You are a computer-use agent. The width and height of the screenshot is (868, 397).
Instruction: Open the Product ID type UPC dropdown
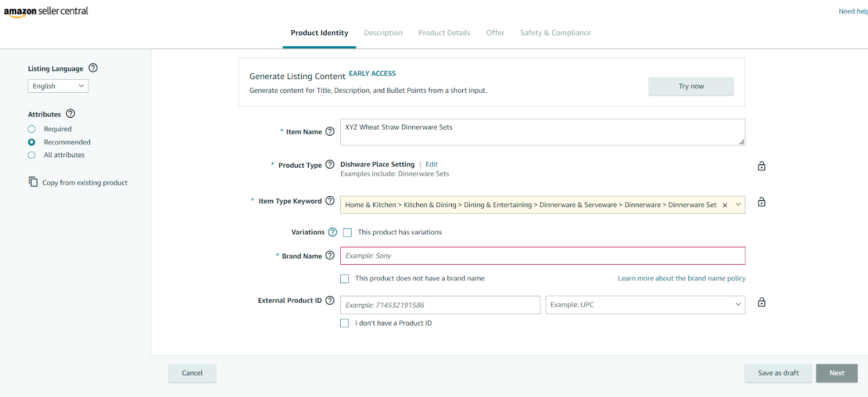coord(645,305)
